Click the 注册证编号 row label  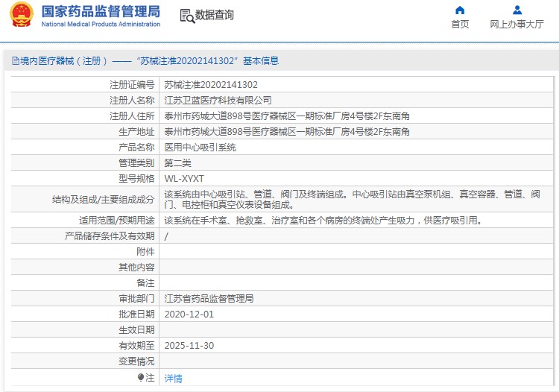(x=132, y=85)
